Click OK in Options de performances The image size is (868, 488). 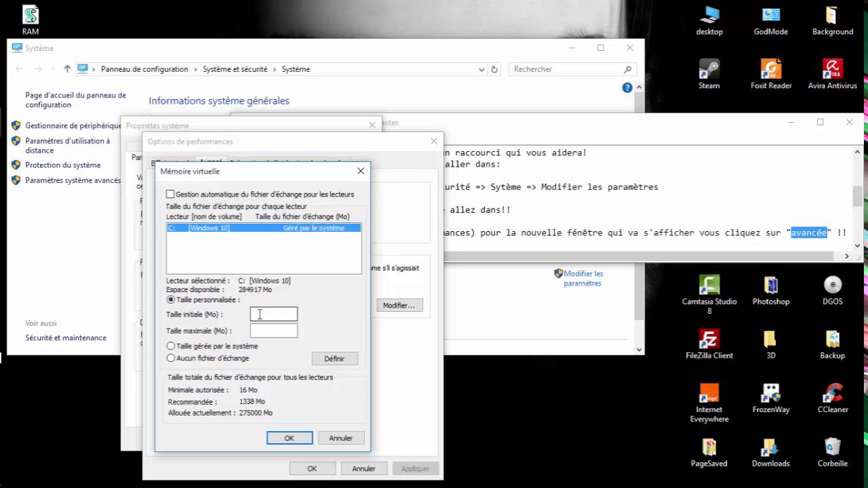coord(312,468)
